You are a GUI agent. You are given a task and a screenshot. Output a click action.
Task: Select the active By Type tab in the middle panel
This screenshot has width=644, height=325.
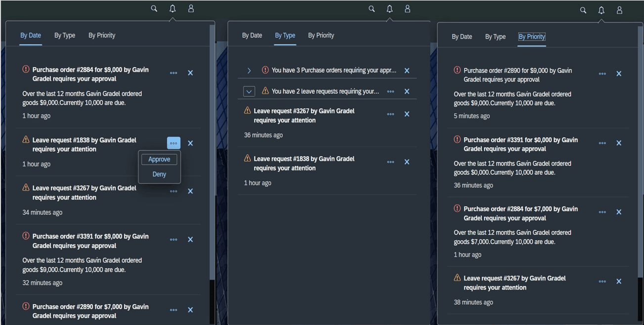pyautogui.click(x=285, y=36)
